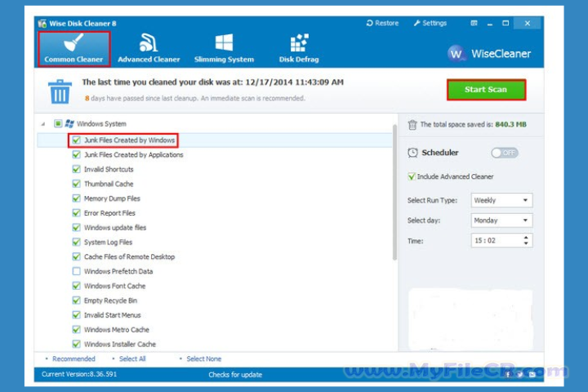This screenshot has height=392, width=588.
Task: Uncheck Include Advanced Cleaner
Action: click(x=412, y=176)
